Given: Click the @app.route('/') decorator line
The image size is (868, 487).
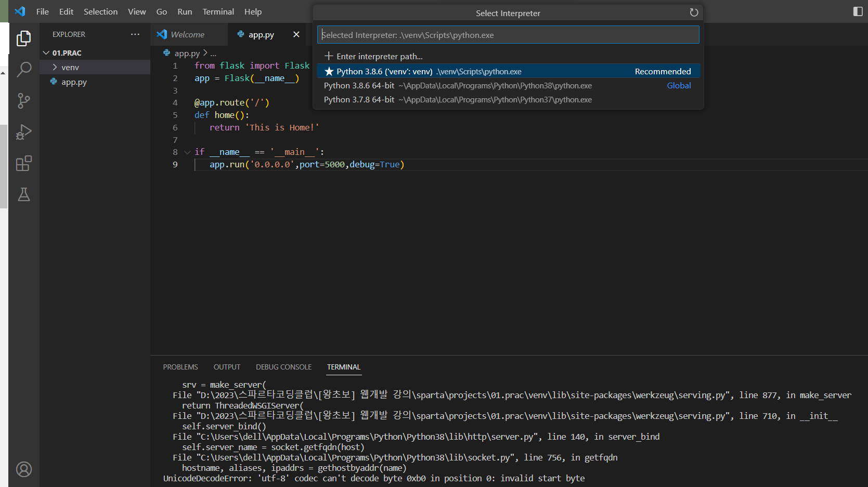Looking at the screenshot, I should coord(232,103).
